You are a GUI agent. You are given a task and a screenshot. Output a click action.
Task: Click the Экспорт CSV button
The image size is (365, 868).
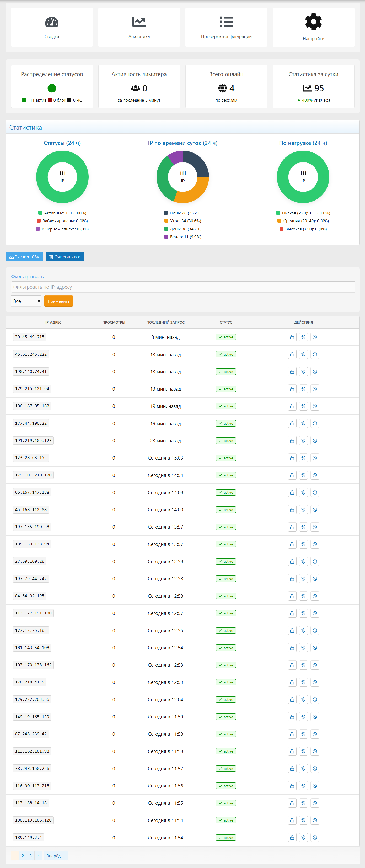(x=24, y=257)
